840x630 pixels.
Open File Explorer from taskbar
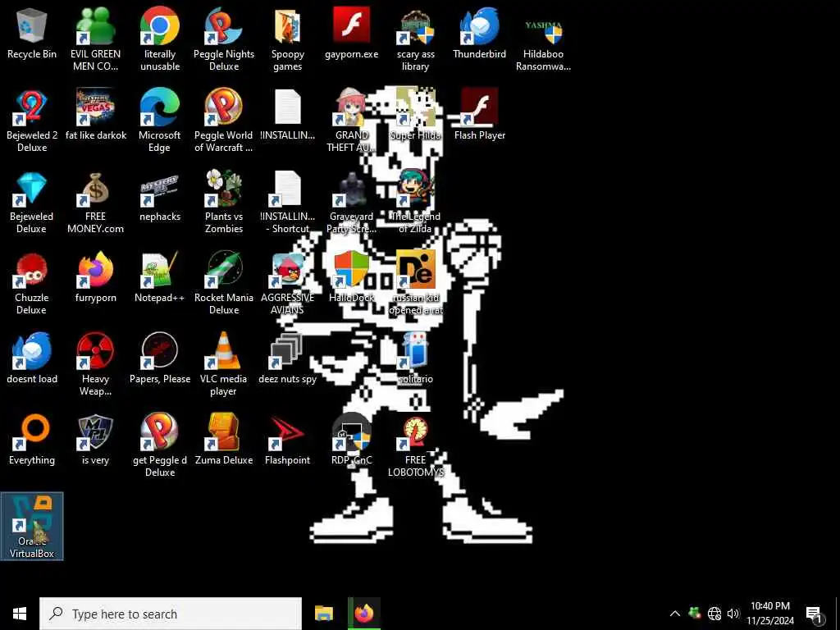[324, 614]
